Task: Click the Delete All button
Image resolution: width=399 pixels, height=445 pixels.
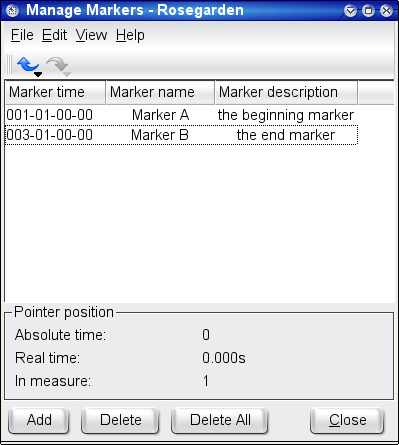Action: click(x=220, y=420)
